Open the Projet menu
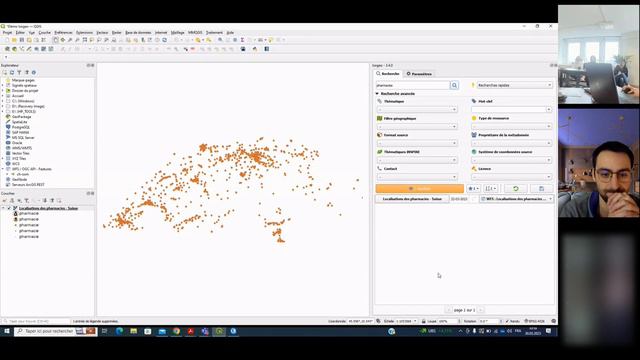640x360 pixels. click(x=7, y=33)
